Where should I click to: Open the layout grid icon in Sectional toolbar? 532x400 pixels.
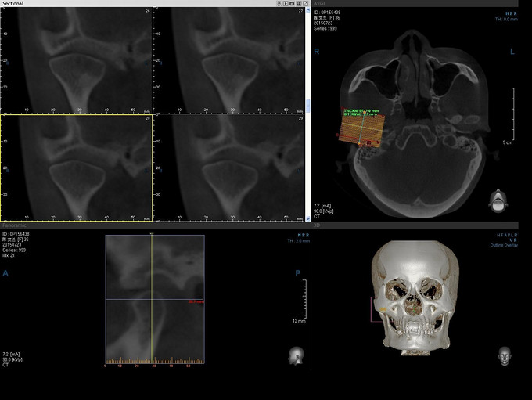tap(300, 3)
